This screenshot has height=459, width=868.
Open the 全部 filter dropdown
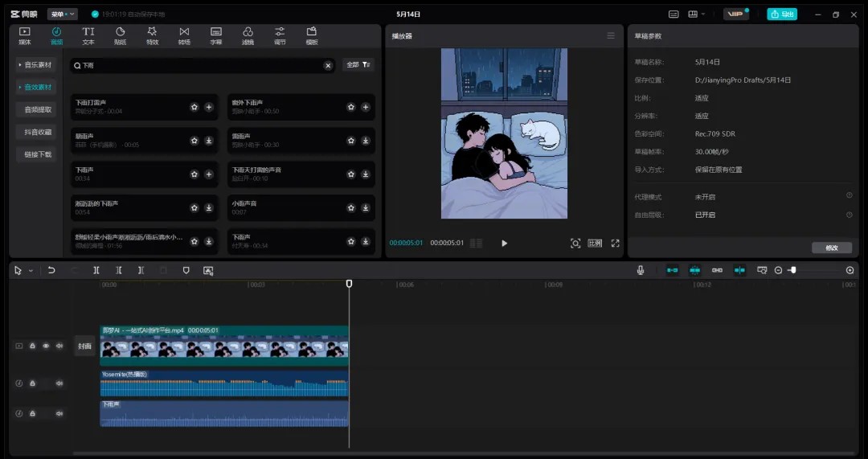(x=358, y=65)
